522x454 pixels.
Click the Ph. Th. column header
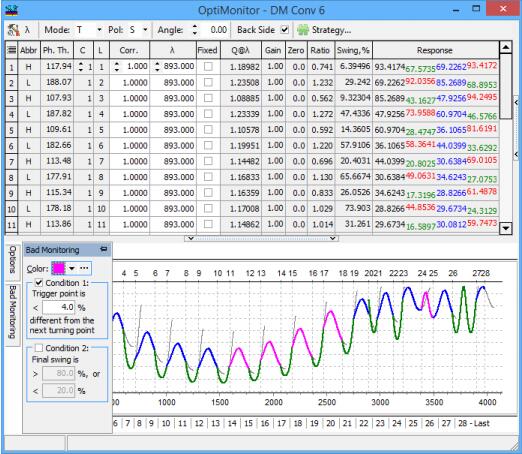(57, 50)
